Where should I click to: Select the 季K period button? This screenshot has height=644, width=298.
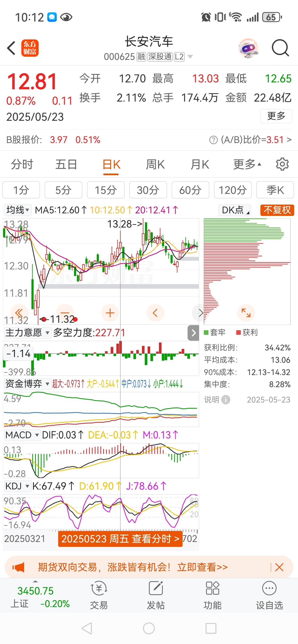pos(275,190)
